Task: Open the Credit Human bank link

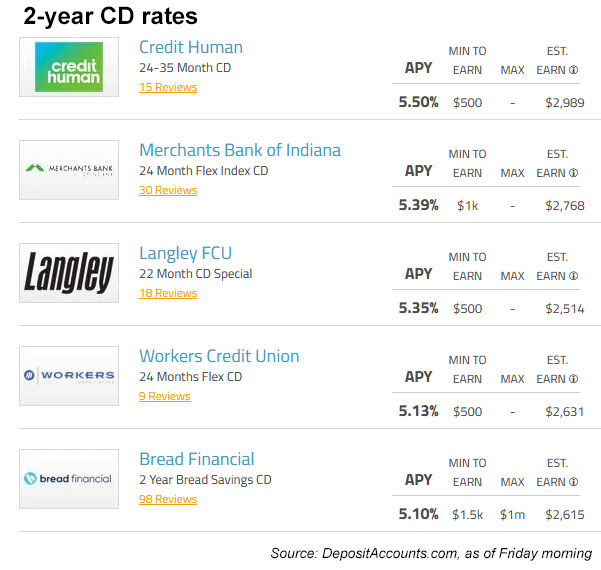Action: pos(190,47)
